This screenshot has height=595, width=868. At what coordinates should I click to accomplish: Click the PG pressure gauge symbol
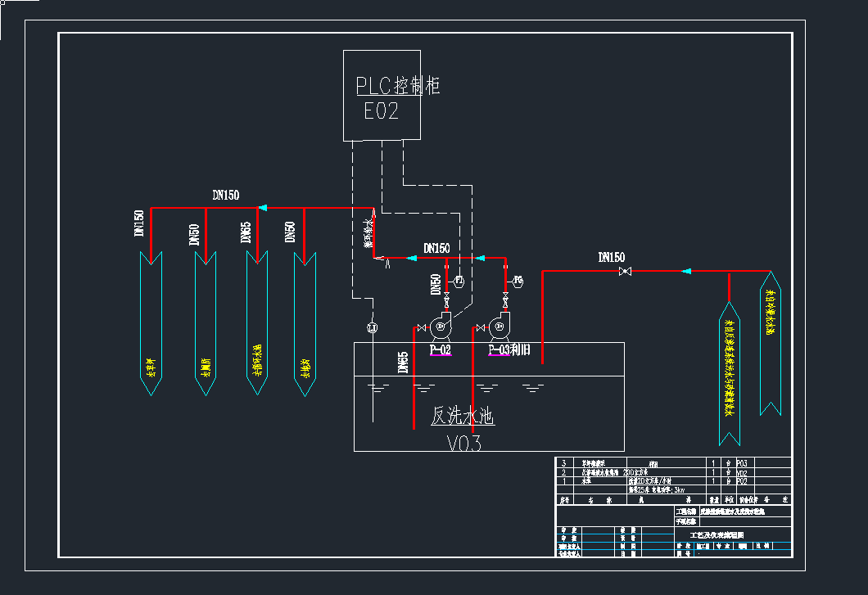[x=518, y=282]
